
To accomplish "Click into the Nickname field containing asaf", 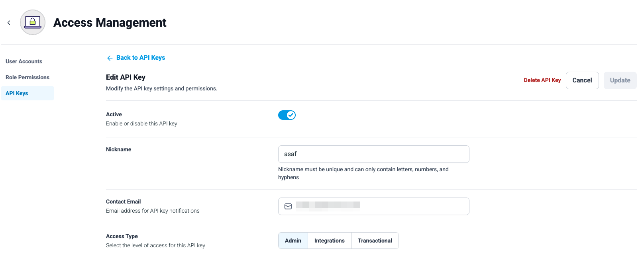I will point(374,154).
